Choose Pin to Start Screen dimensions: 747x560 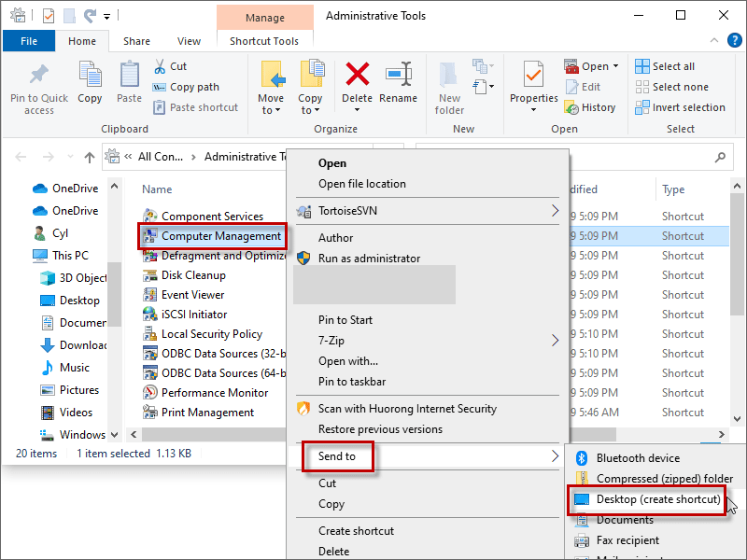345,320
